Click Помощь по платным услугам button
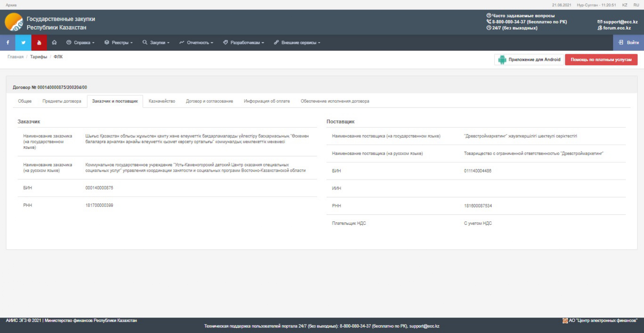 pos(601,60)
